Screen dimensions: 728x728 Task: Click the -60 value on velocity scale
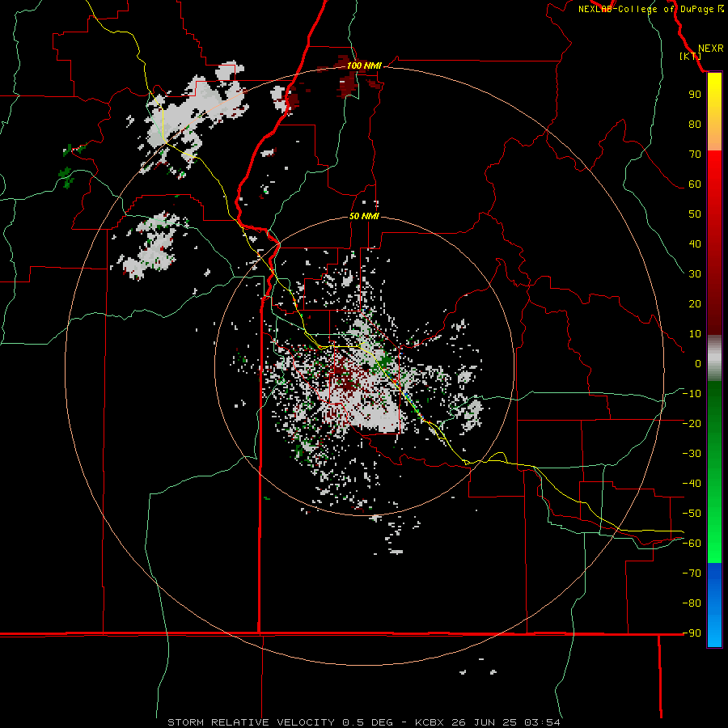pos(692,544)
